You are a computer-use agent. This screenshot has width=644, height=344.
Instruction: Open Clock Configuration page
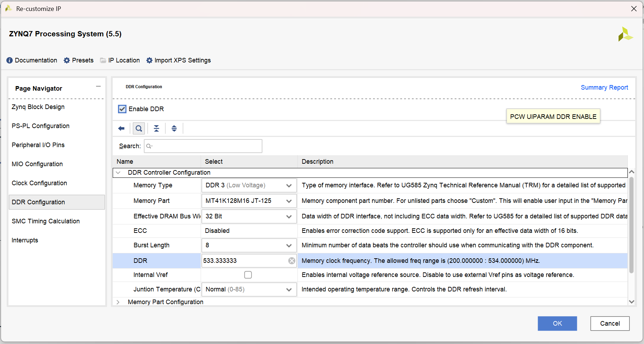39,183
